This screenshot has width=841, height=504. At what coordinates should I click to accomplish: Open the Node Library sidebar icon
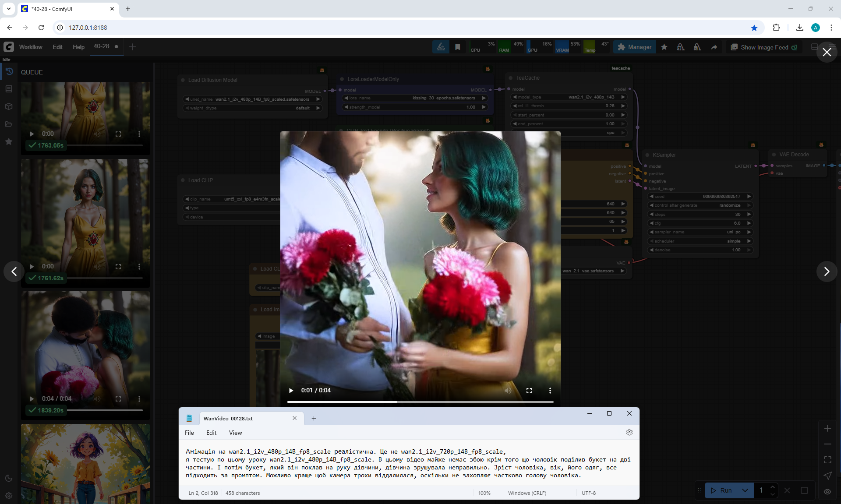point(9,89)
